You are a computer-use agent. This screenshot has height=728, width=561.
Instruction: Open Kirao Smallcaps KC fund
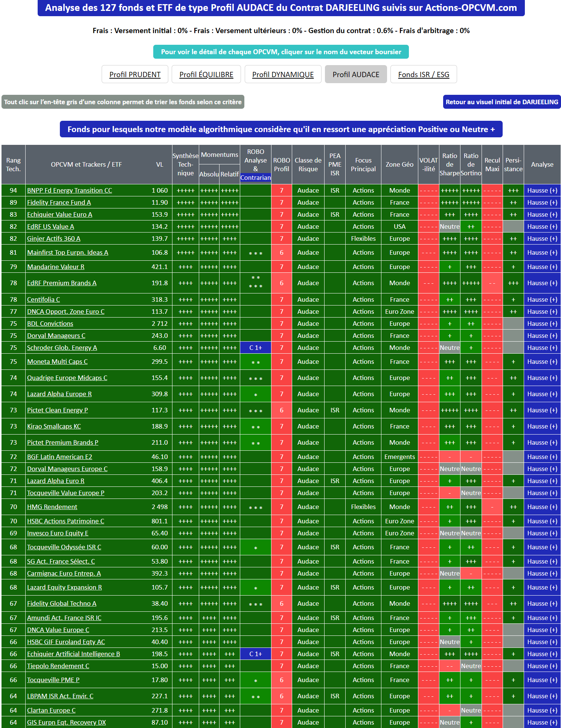(x=54, y=426)
